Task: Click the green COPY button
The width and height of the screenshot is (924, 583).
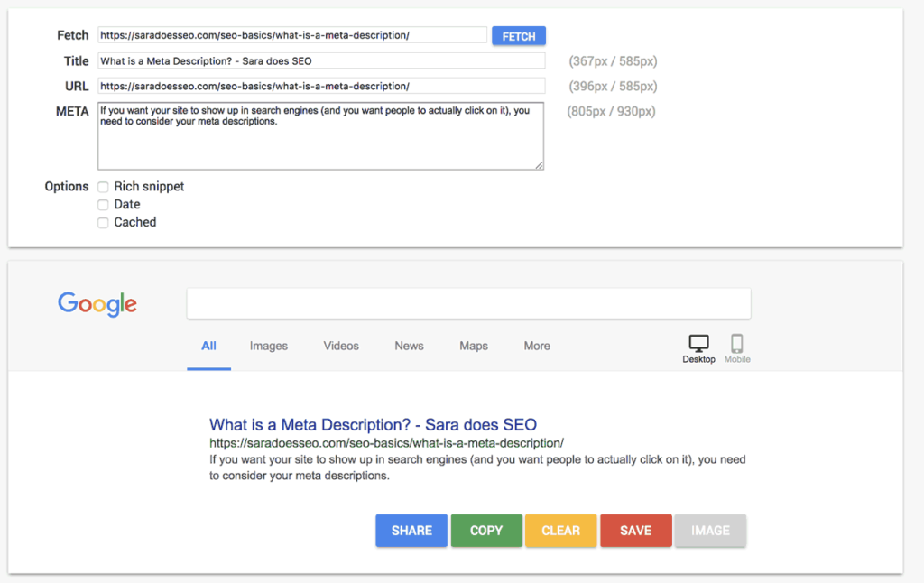Action: [486, 531]
